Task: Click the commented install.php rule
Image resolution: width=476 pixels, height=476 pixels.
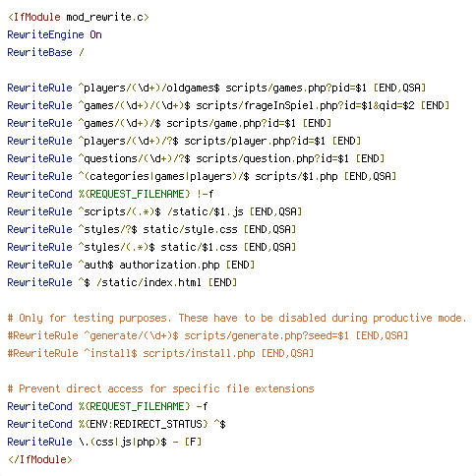Action: [160, 353]
